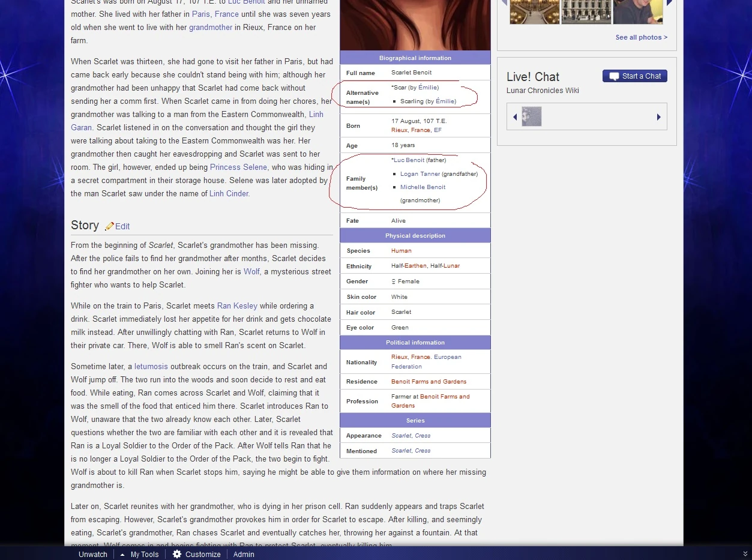Click the Customize gear icon
Image resolution: width=752 pixels, height=560 pixels.
pos(177,554)
